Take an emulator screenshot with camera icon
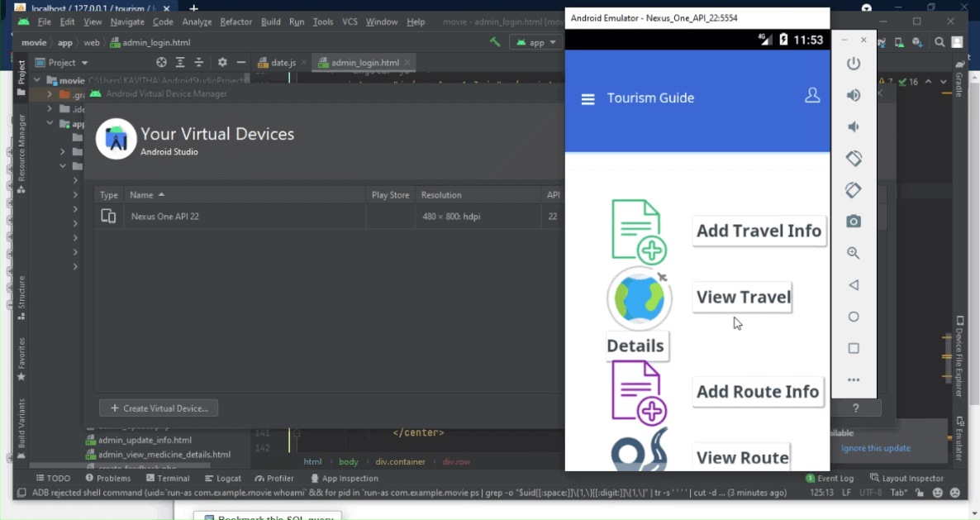The width and height of the screenshot is (980, 520). (854, 222)
